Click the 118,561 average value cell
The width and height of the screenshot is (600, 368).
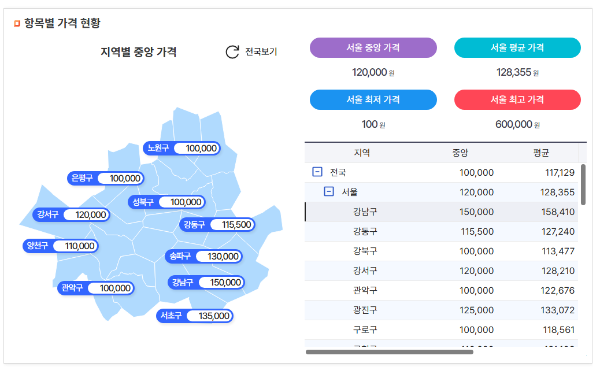558,330
